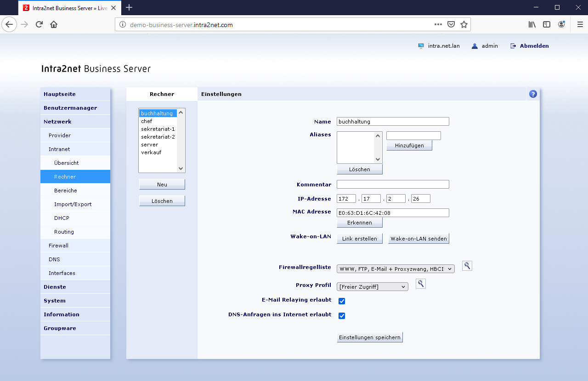Bookmark this page with the star icon
The width and height of the screenshot is (588, 381).
click(464, 25)
